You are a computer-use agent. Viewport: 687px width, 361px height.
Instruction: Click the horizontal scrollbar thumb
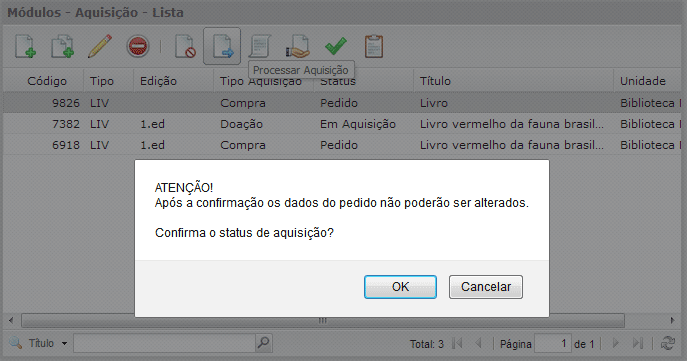(322, 321)
